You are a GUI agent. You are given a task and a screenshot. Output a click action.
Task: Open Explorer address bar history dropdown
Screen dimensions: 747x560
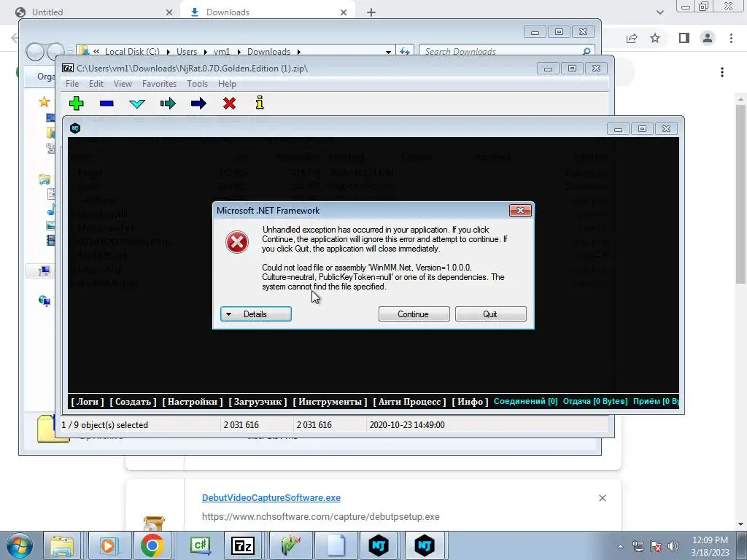click(x=388, y=52)
